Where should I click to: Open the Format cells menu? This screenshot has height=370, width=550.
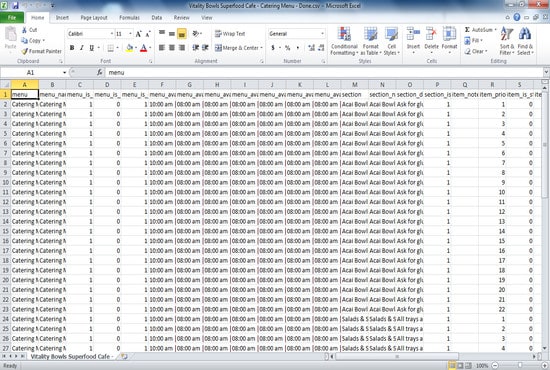449,40
